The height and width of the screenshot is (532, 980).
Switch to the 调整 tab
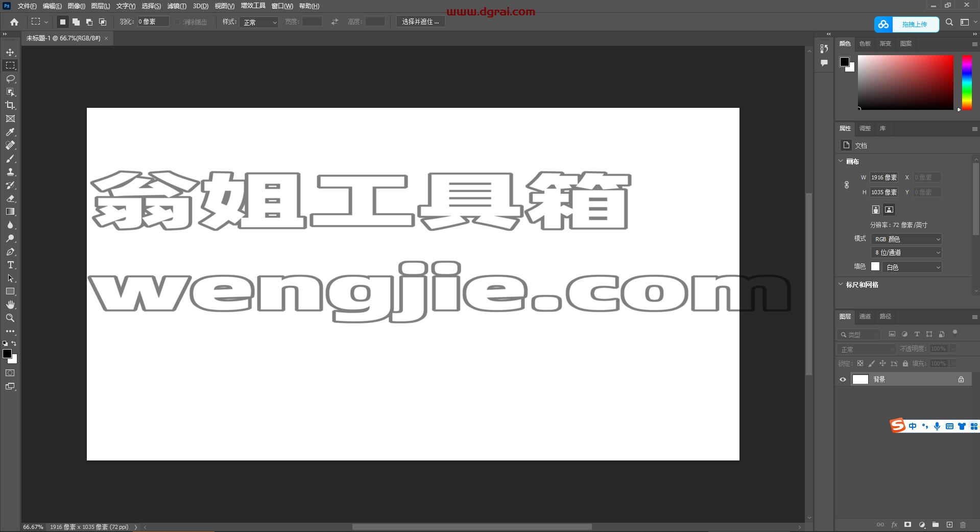(x=865, y=128)
